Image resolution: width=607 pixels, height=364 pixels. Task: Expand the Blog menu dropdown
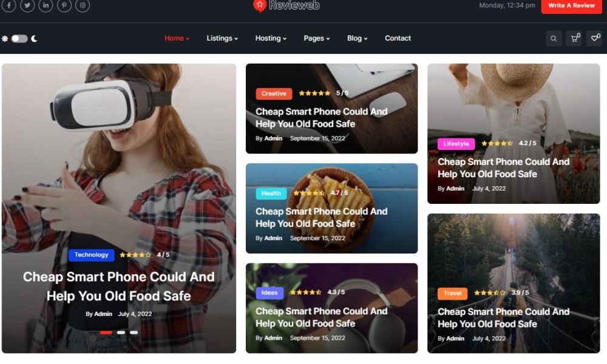357,38
